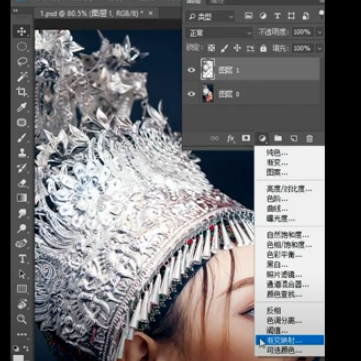Choose 色彩平衡... menu item

[x=284, y=255]
